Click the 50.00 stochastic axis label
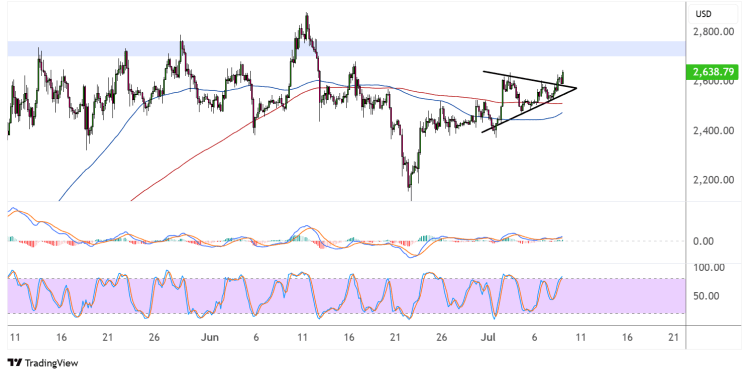The height and width of the screenshot is (375, 749). click(x=706, y=296)
